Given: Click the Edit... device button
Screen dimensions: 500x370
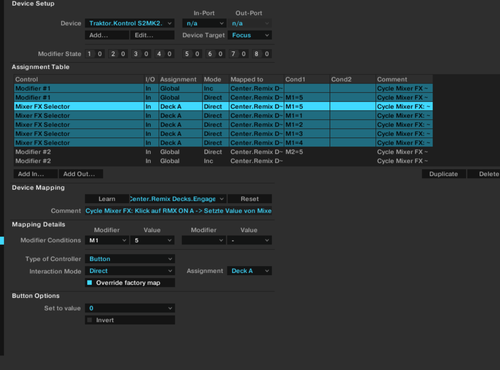Looking at the screenshot, I should (152, 35).
